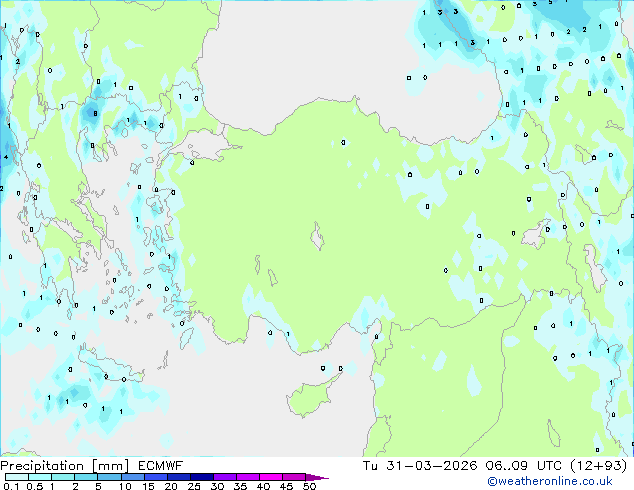The width and height of the screenshot is (634, 490).
Task: Click the 5–10 mm legend color box
Action: 109,477
